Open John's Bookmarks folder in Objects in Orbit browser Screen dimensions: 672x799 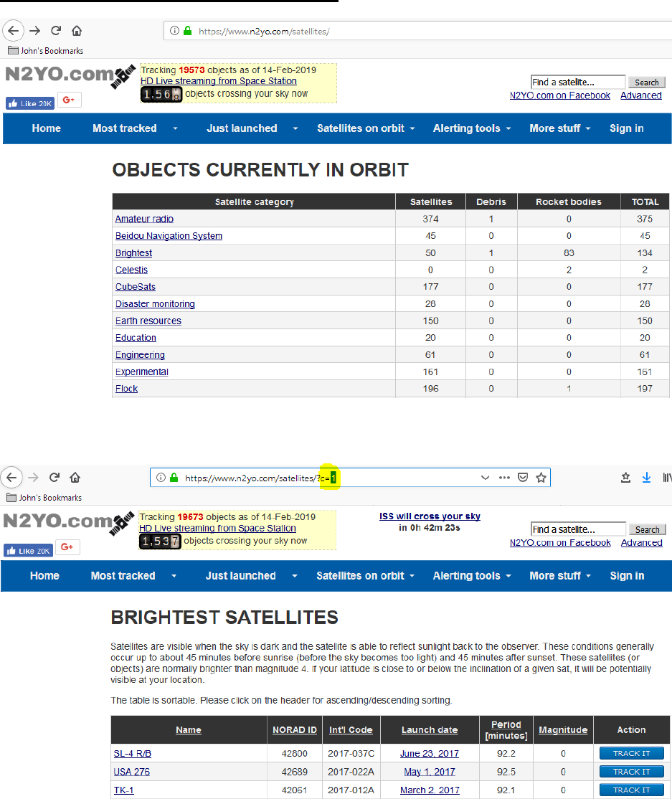[x=45, y=50]
